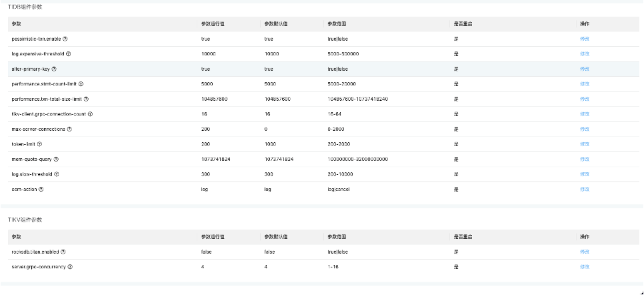Click 修改 for rocksdb.titan.enabled
Image resolution: width=644 pixels, height=295 pixels.
pyautogui.click(x=585, y=252)
